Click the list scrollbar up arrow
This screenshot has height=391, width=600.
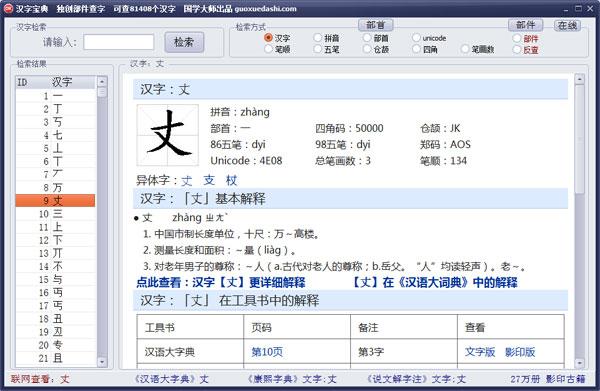click(x=102, y=81)
